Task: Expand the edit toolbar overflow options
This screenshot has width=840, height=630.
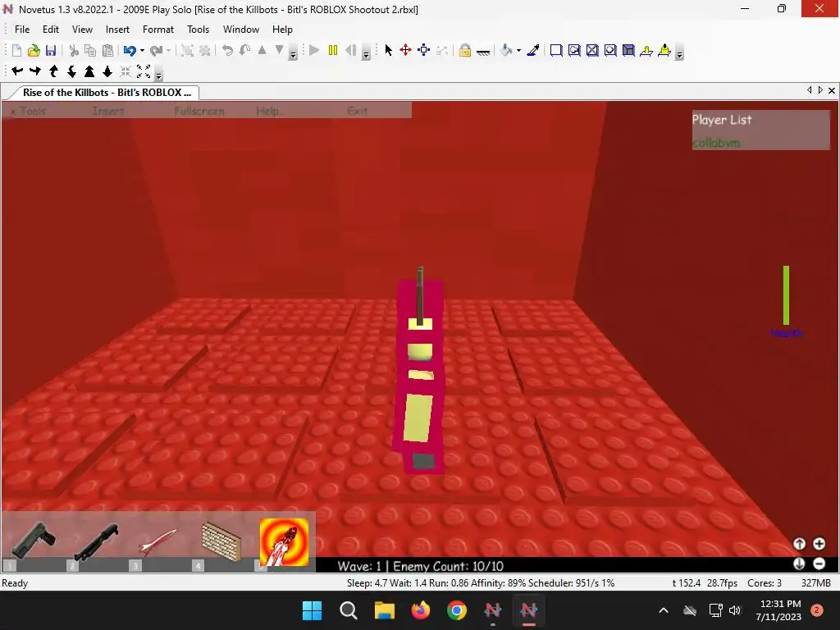Action: point(293,52)
